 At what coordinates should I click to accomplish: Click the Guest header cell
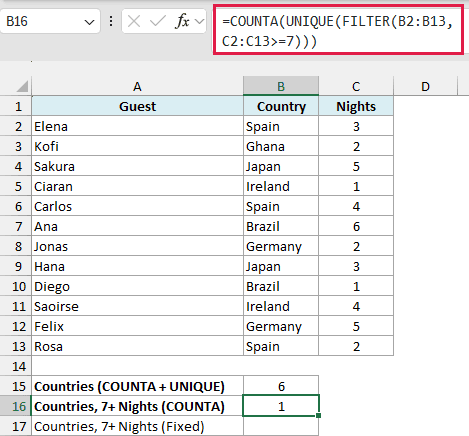click(x=137, y=106)
